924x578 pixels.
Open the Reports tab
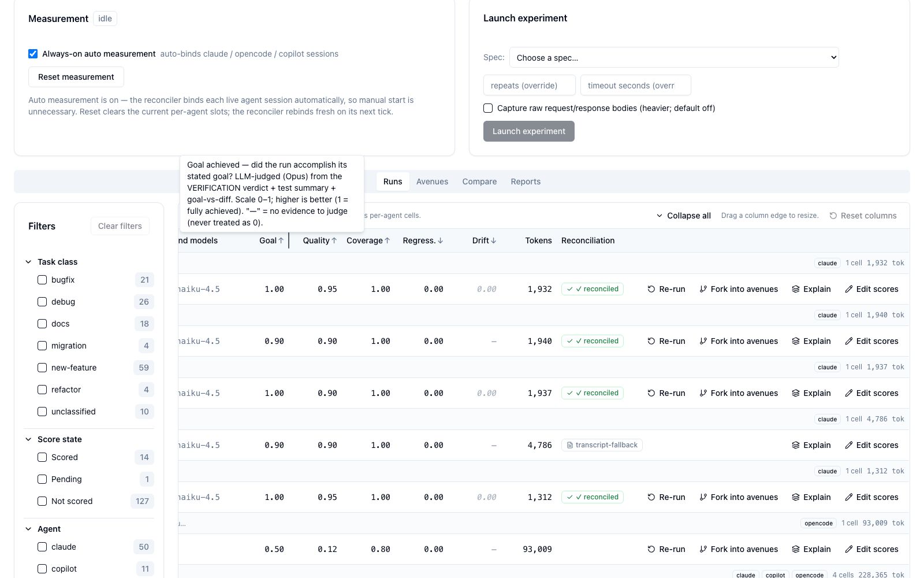pos(526,181)
